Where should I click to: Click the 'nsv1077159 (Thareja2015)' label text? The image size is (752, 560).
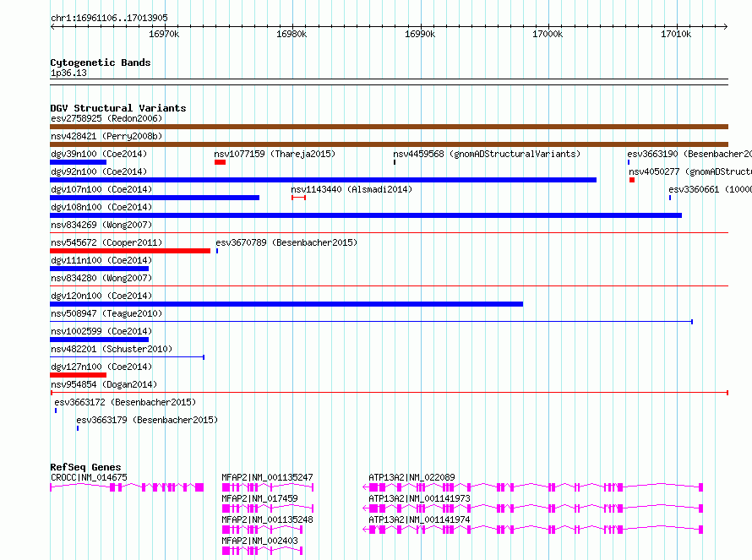[275, 154]
